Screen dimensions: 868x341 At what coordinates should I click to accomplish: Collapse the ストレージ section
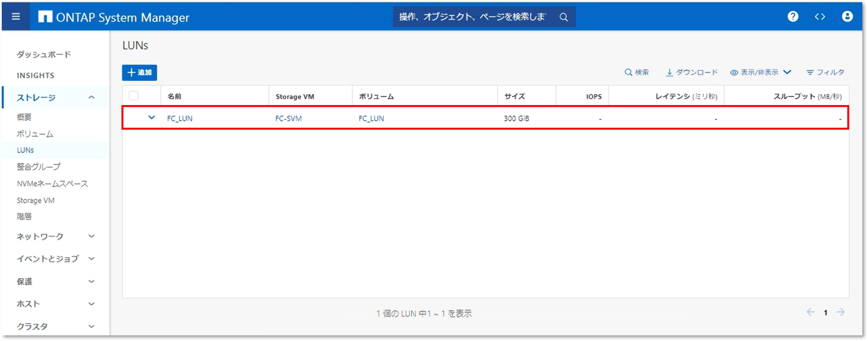[x=56, y=97]
